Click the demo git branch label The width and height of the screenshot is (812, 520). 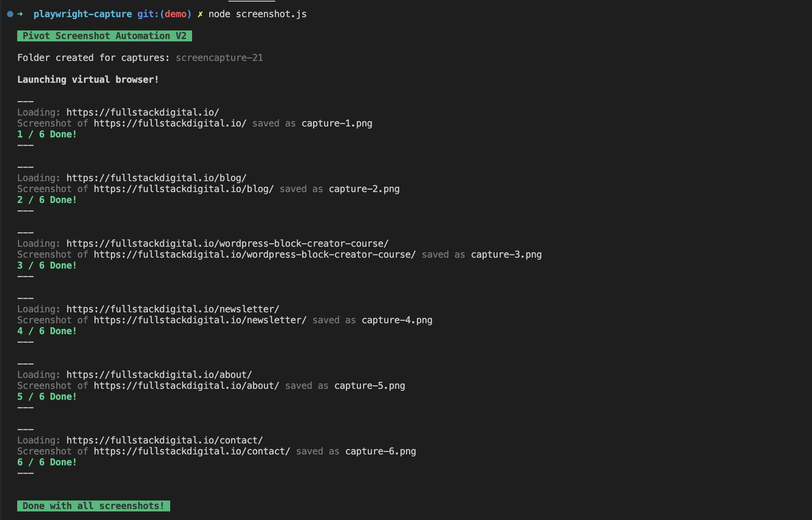tap(175, 14)
